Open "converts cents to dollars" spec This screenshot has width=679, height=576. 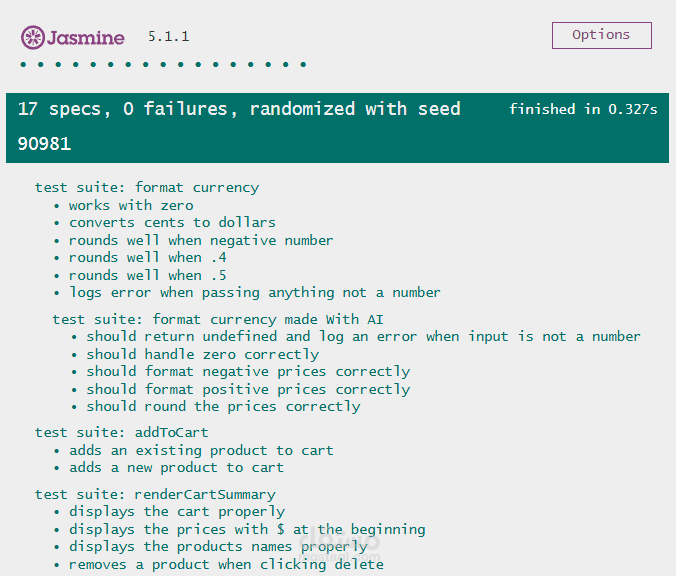coord(172,223)
